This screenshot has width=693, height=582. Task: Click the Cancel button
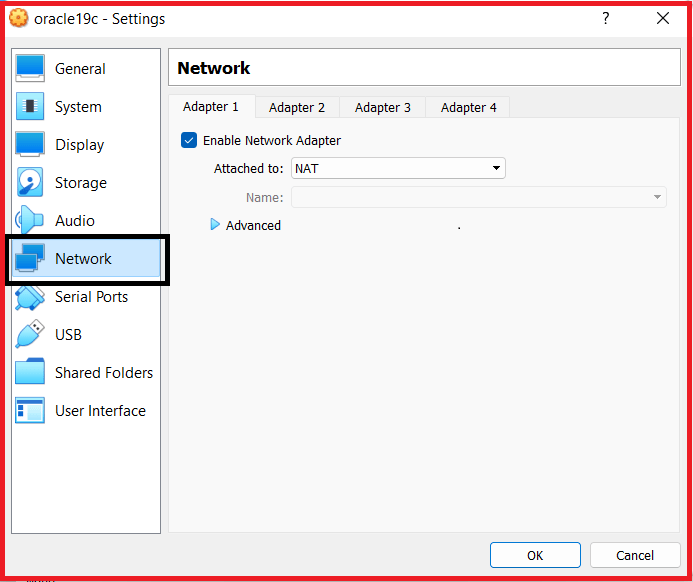pos(635,555)
